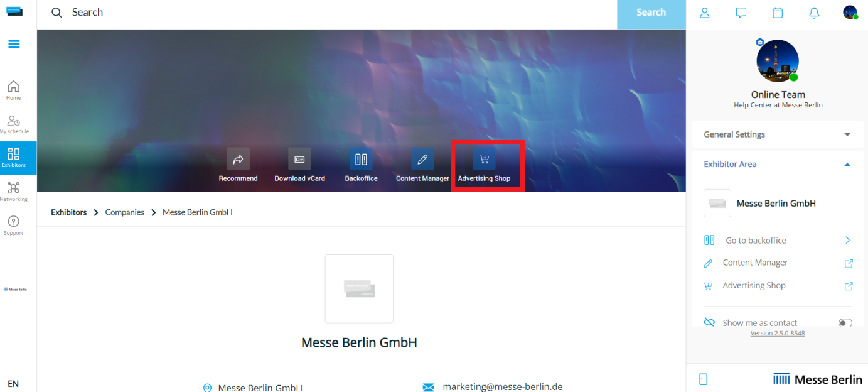The width and height of the screenshot is (868, 392).
Task: Open the profile person icon
Action: pos(704,13)
